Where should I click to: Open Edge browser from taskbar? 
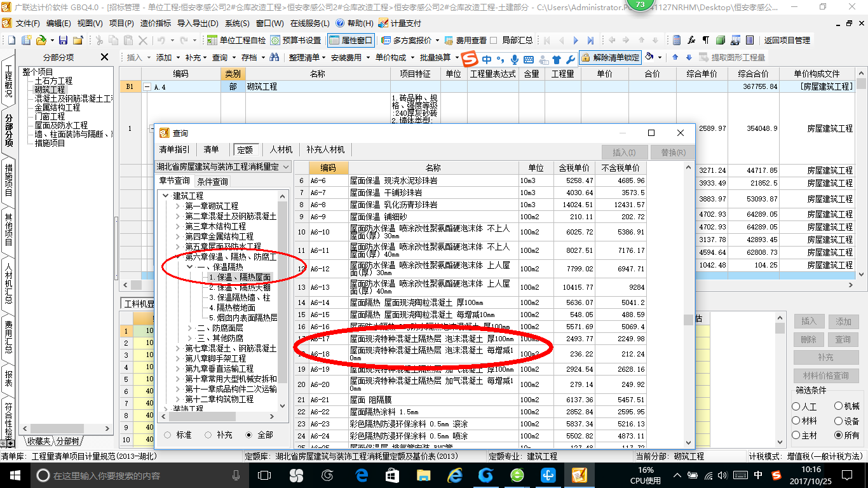click(x=362, y=475)
